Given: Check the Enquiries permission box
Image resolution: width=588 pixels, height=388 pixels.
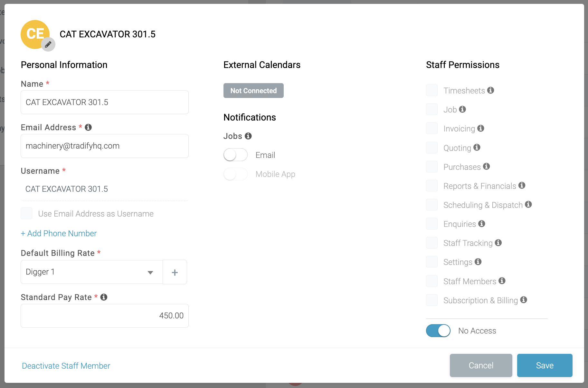Looking at the screenshot, I should coord(432,224).
